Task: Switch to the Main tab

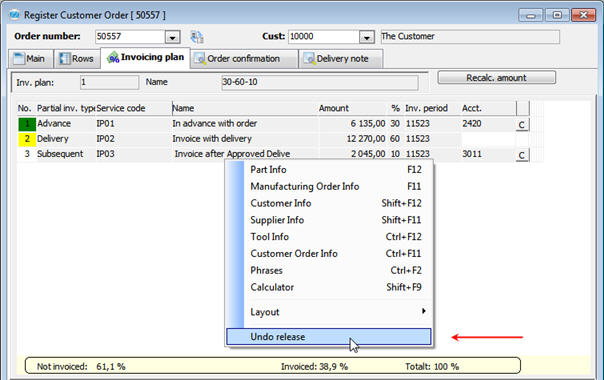Action: click(x=30, y=59)
